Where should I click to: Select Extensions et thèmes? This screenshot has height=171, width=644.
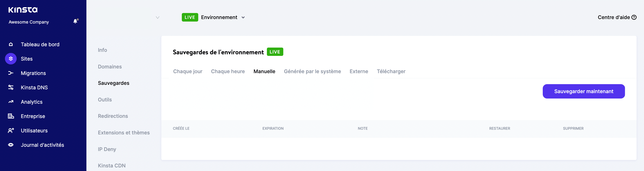tap(124, 133)
